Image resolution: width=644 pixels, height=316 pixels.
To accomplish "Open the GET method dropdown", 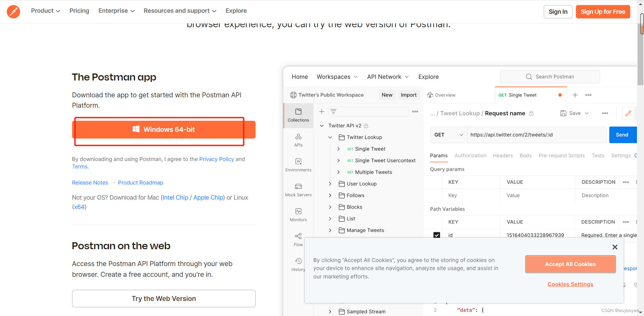I will [x=449, y=135].
